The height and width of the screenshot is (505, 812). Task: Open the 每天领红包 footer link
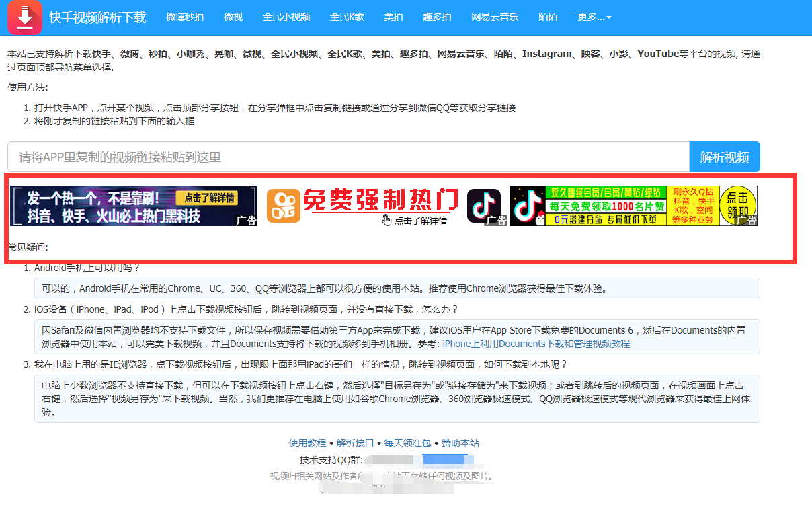pos(407,443)
